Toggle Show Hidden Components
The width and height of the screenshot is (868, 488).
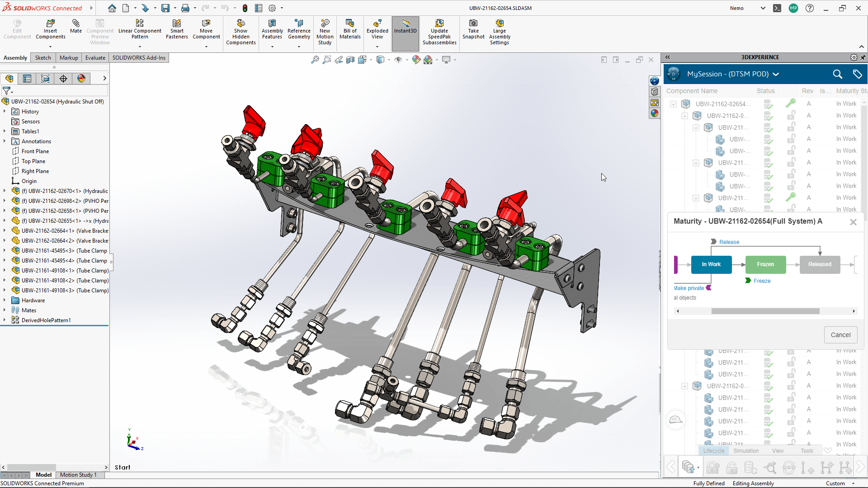(241, 32)
